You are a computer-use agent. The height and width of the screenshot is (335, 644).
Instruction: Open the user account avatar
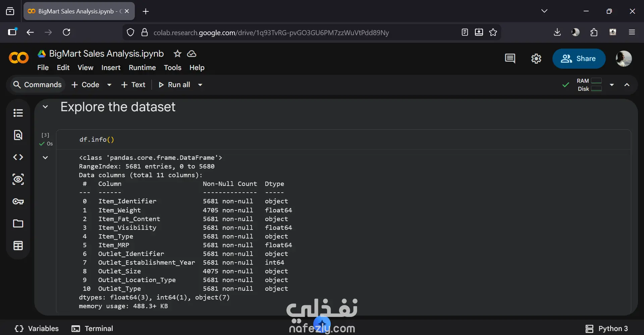[624, 59]
